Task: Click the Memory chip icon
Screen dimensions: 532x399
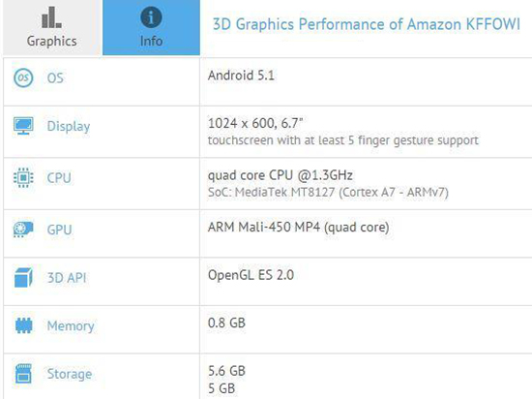Action: pyautogui.click(x=24, y=325)
